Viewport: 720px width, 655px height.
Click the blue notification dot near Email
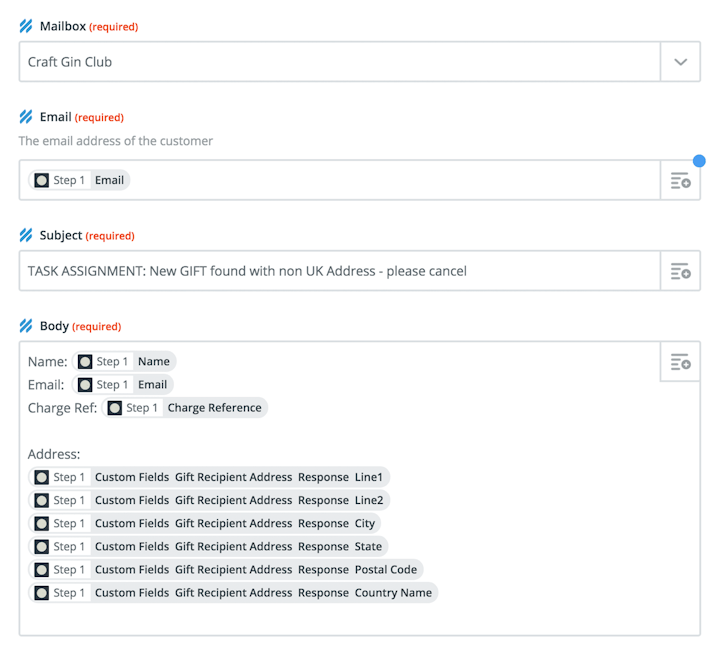[699, 160]
